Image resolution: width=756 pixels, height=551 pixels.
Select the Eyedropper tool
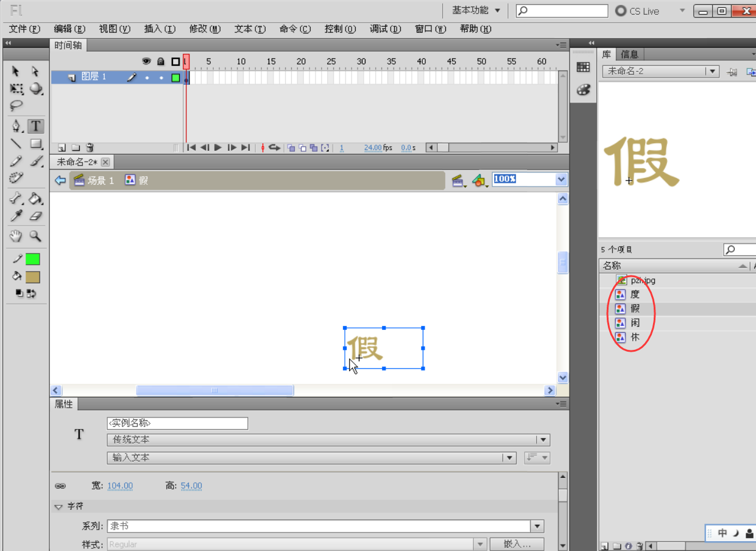coord(16,216)
